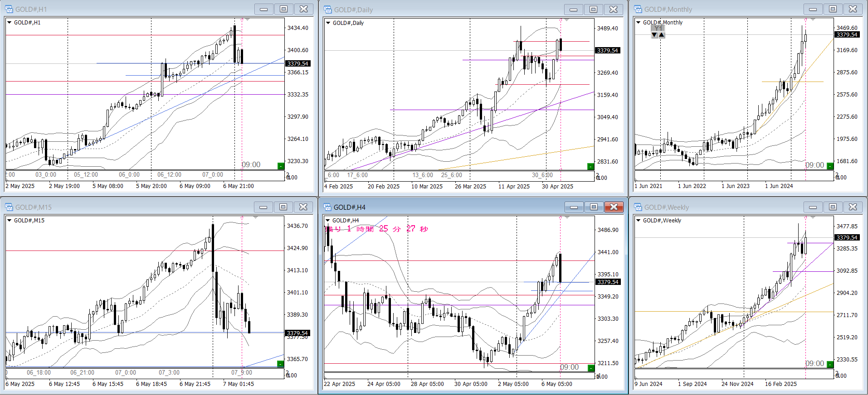This screenshot has height=395, width=868.
Task: Click the chart icon in GOLD#,M15 title bar
Action: click(x=9, y=207)
